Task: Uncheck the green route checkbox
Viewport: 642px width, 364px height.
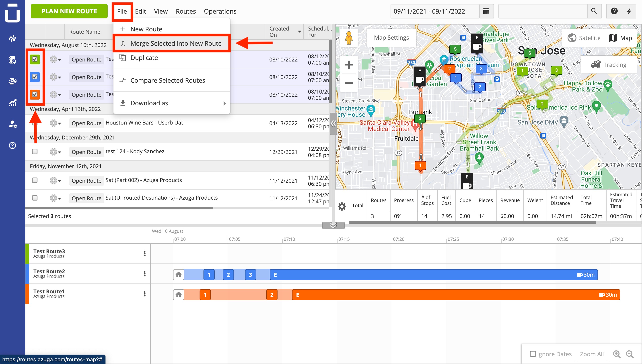Action: coord(35,59)
